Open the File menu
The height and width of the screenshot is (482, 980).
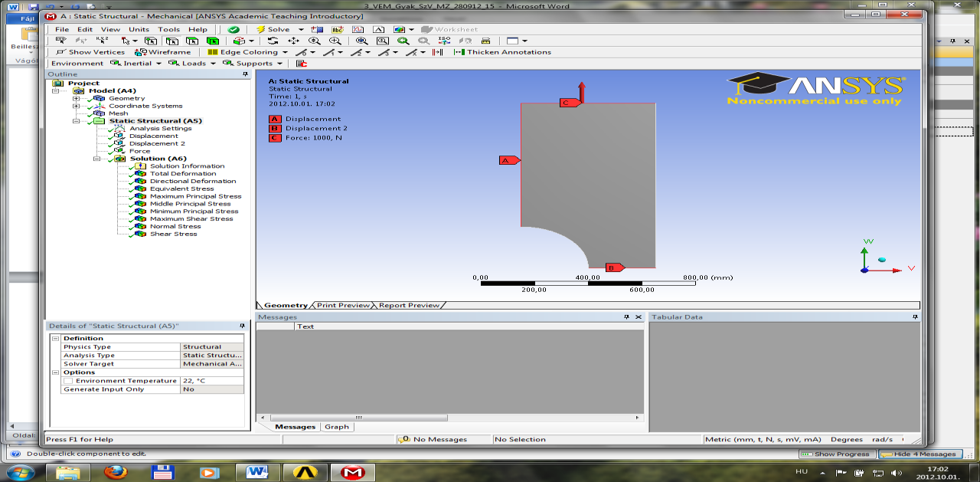tap(62, 29)
